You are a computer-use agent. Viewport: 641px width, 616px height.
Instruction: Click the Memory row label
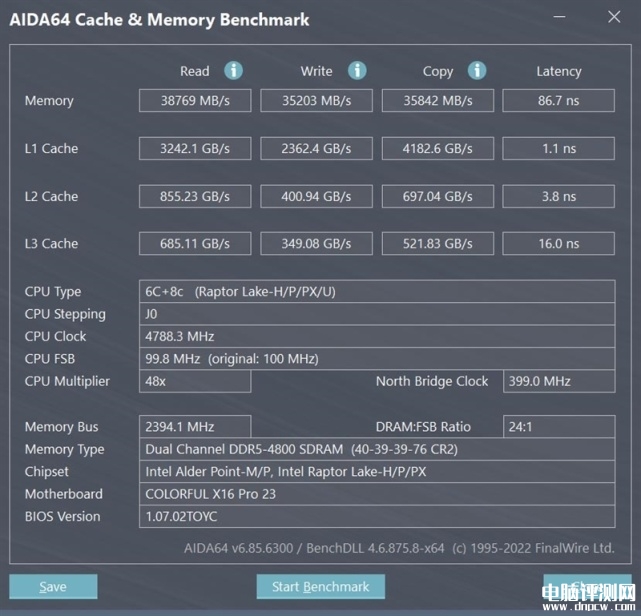click(49, 101)
